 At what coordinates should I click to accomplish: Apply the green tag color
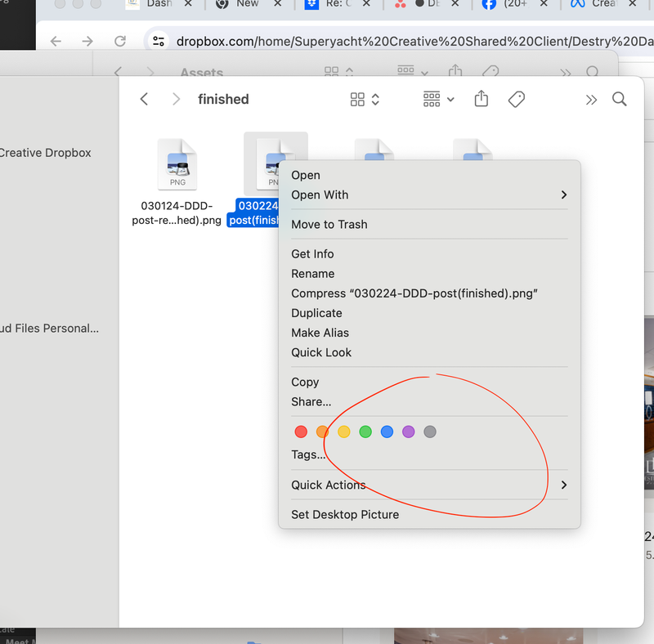pyautogui.click(x=365, y=432)
